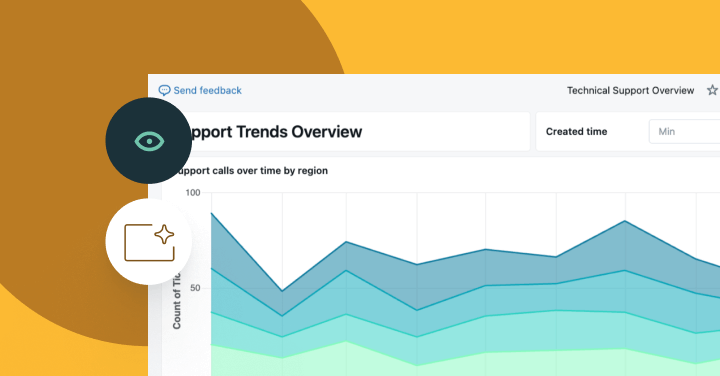Click the speech bubble icon beside Send feedback
Image resolution: width=720 pixels, height=376 pixels.
164,90
